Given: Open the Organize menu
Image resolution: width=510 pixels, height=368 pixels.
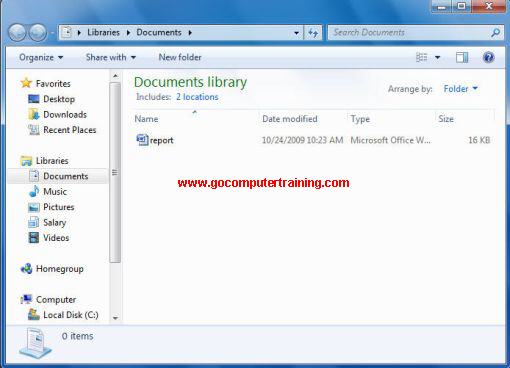Looking at the screenshot, I should (41, 57).
